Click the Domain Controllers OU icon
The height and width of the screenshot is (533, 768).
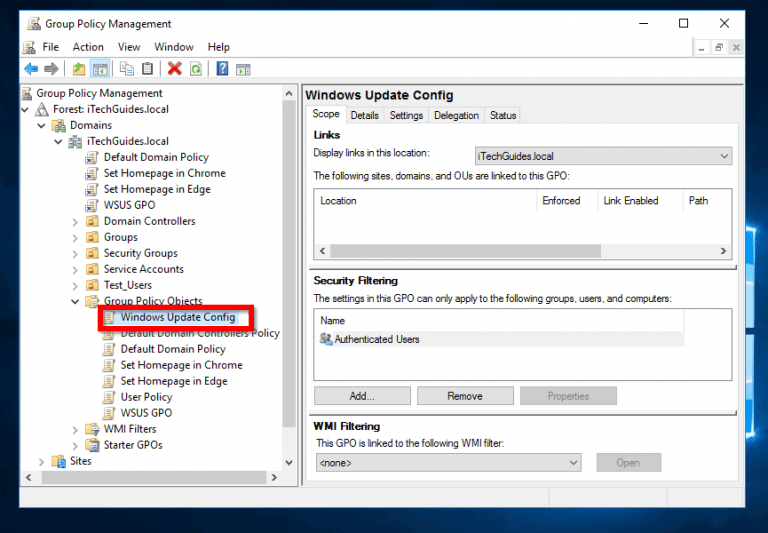click(92, 221)
